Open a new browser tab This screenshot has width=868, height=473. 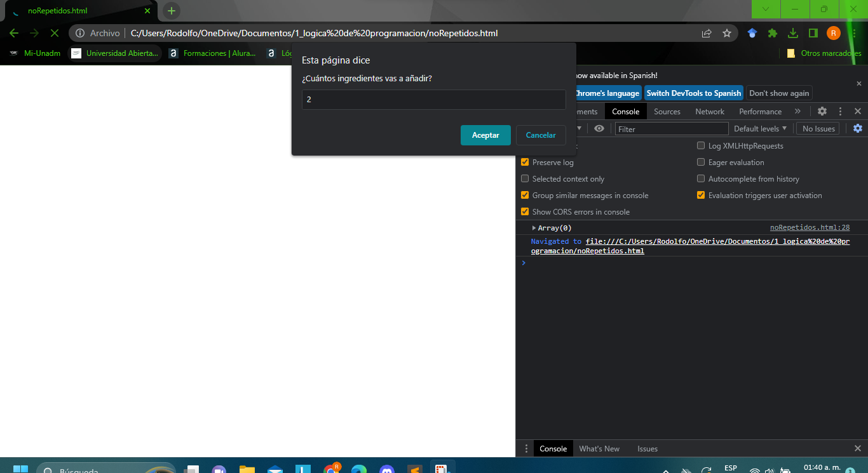172,11
